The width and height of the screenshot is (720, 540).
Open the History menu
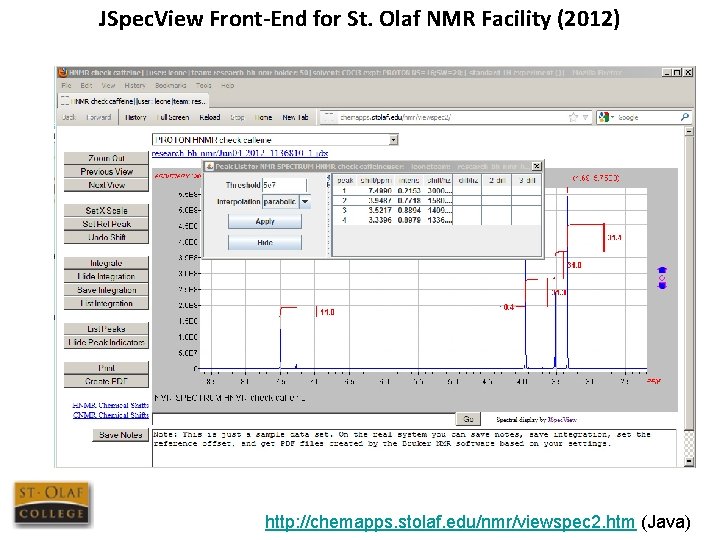(135, 85)
